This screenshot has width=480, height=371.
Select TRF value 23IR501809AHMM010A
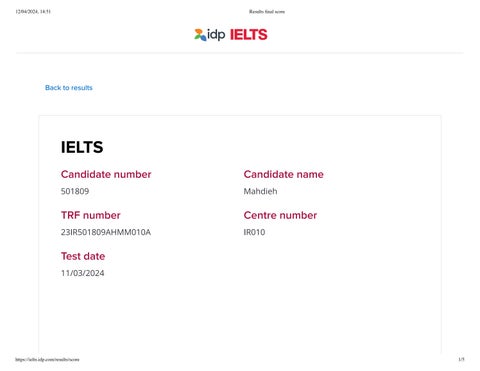pos(106,232)
